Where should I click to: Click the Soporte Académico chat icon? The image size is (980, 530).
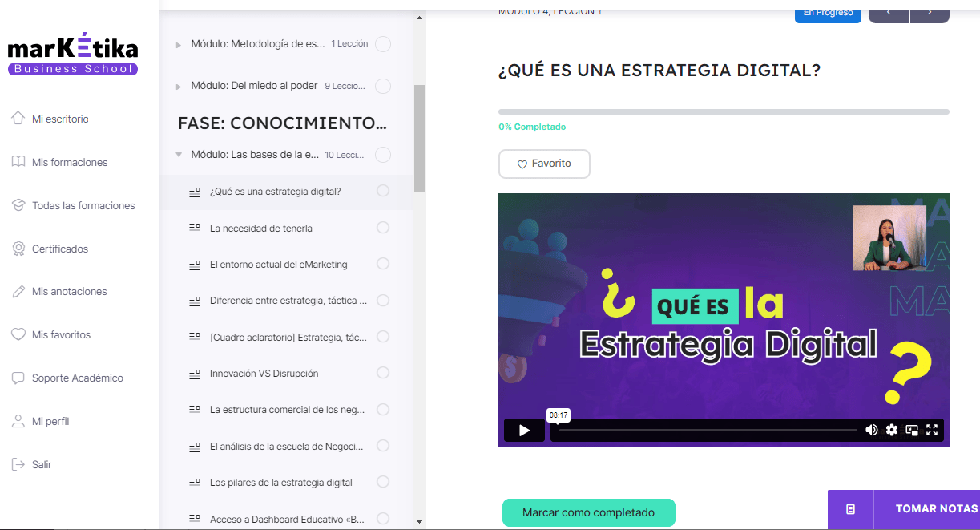click(x=18, y=378)
